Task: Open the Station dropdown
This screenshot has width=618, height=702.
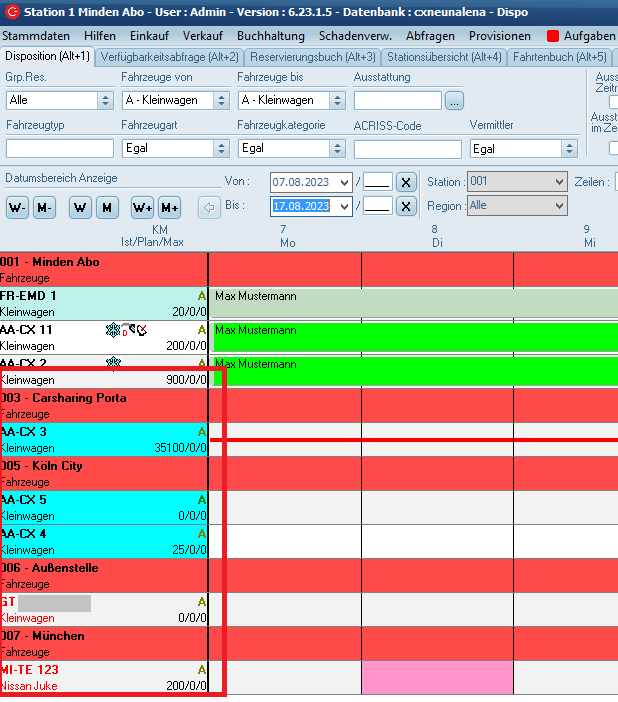Action: coord(558,182)
